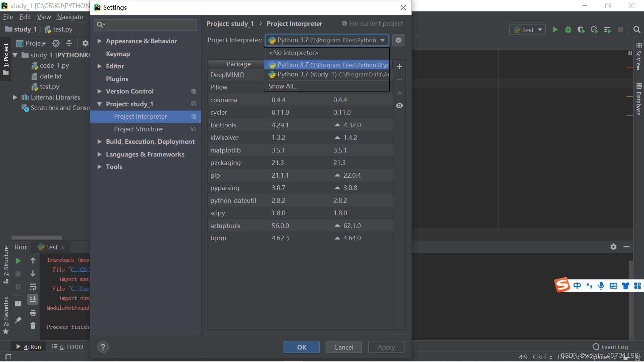Confirm settings with OK button

click(302, 347)
